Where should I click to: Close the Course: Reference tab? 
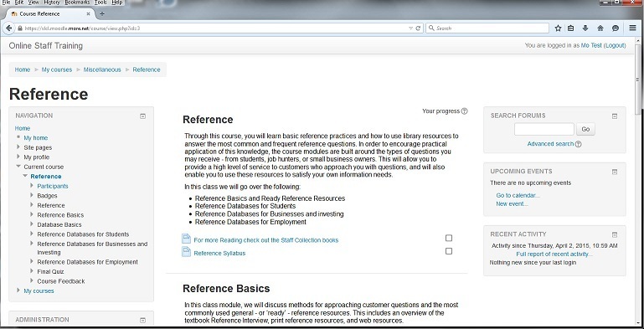point(88,13)
